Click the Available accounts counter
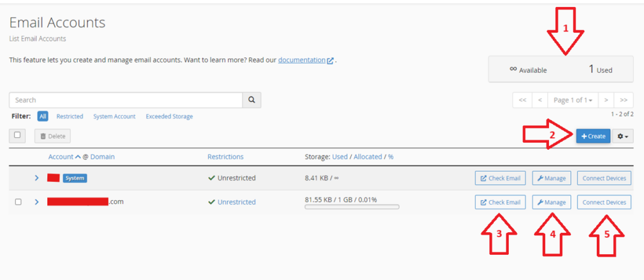The width and height of the screenshot is (644, 280). coord(528,69)
